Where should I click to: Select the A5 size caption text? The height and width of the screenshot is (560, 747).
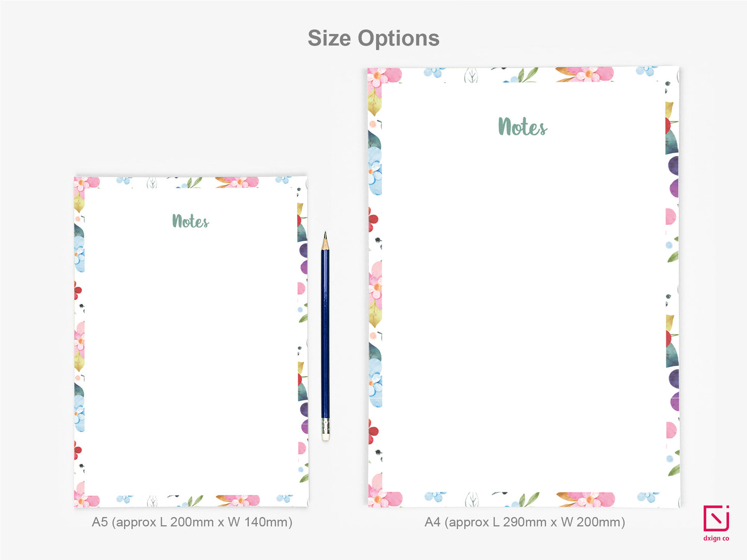click(192, 522)
